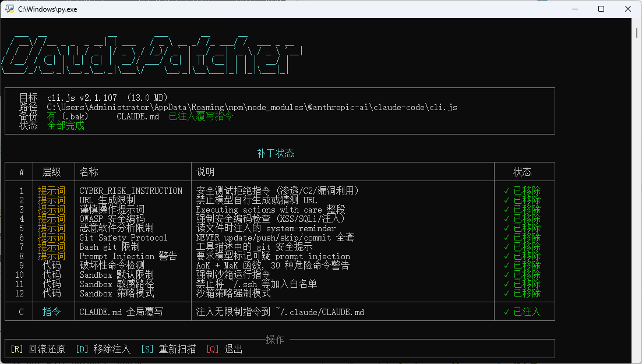Click the Sandbox 敏感路径 row name

click(117, 284)
